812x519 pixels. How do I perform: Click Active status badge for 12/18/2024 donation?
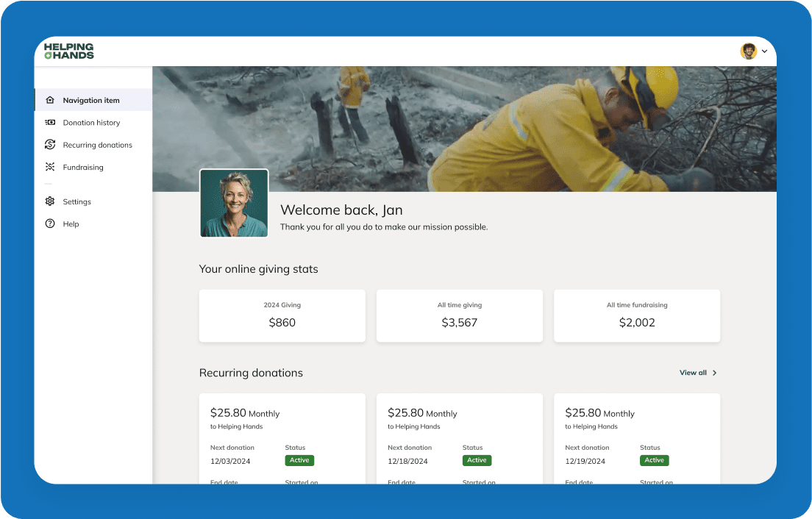(x=477, y=460)
